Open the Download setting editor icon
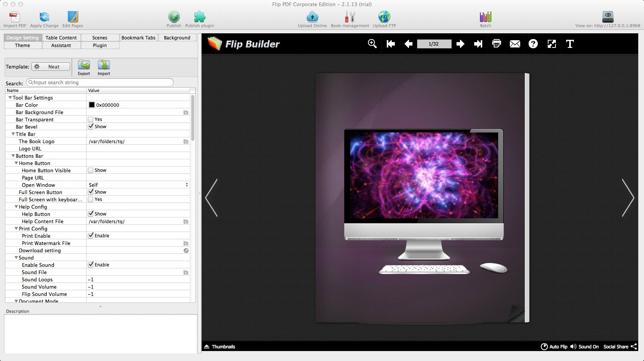644x361 pixels. 186,251
